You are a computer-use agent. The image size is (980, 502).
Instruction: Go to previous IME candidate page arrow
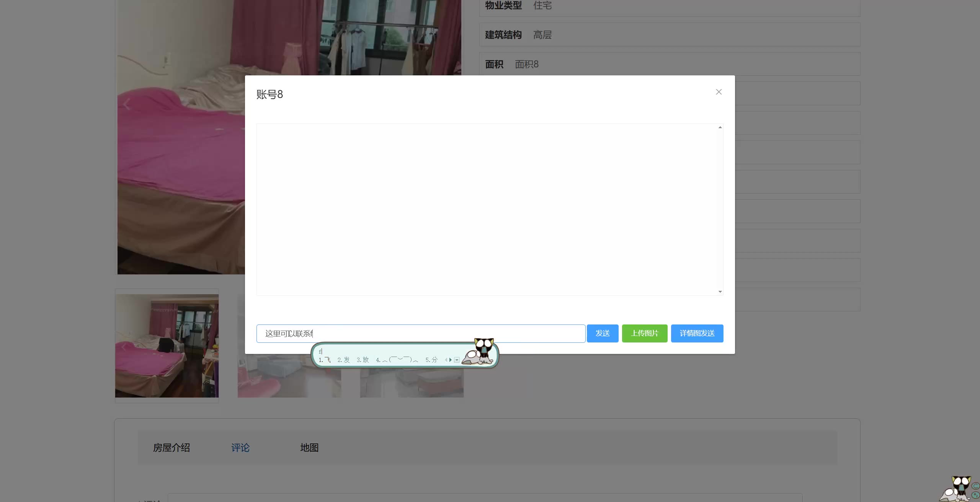(x=446, y=360)
